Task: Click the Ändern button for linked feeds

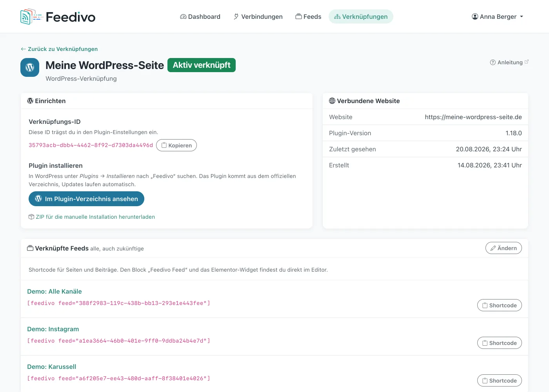Action: tap(504, 248)
